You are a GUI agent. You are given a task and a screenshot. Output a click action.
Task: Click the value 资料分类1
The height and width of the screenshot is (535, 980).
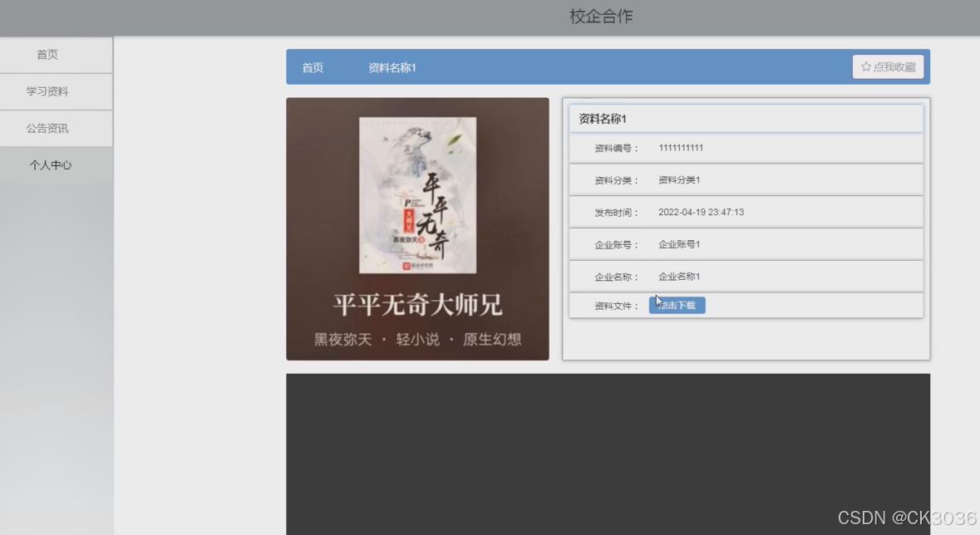(679, 180)
